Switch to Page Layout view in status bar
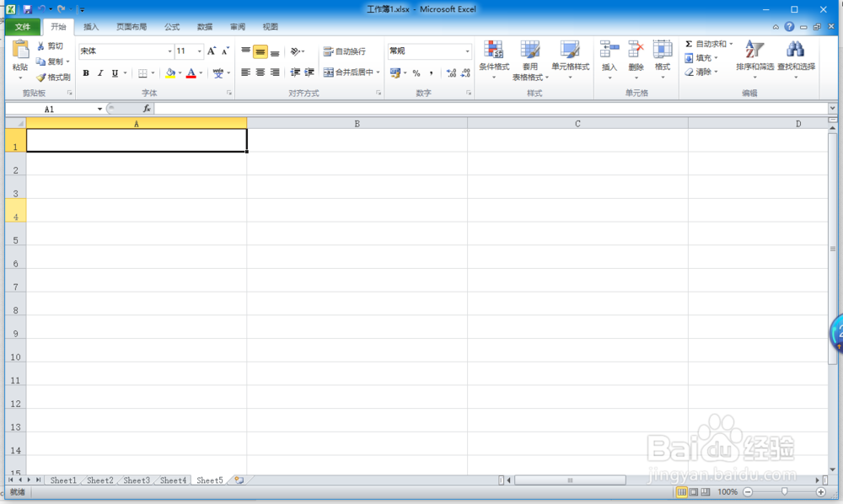The width and height of the screenshot is (843, 504). pyautogui.click(x=694, y=491)
